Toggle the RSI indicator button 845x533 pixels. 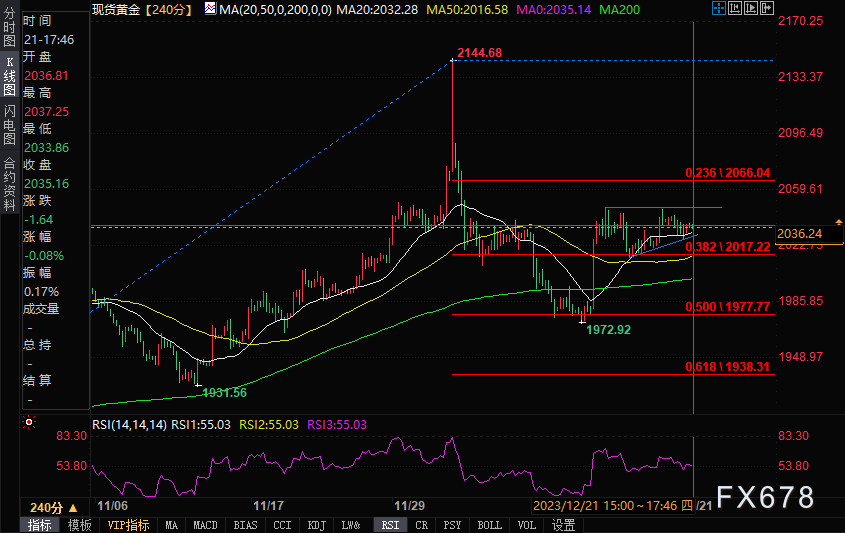coord(387,525)
